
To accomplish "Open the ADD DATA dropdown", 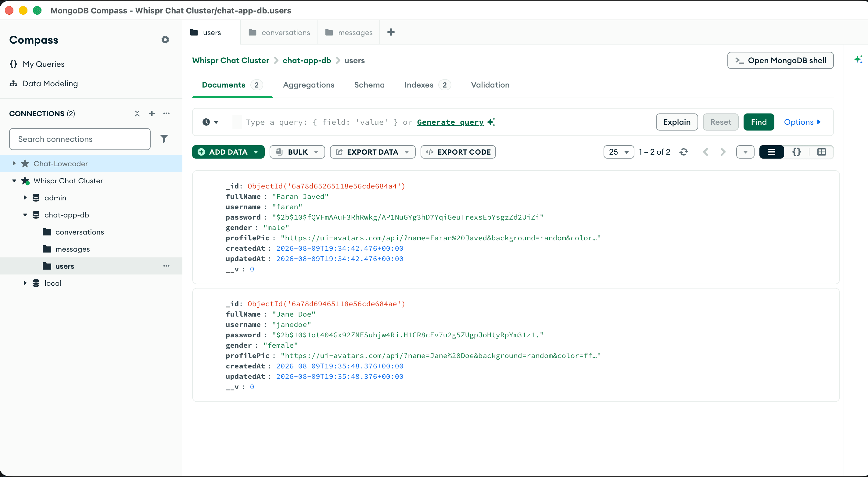I will pyautogui.click(x=228, y=152).
